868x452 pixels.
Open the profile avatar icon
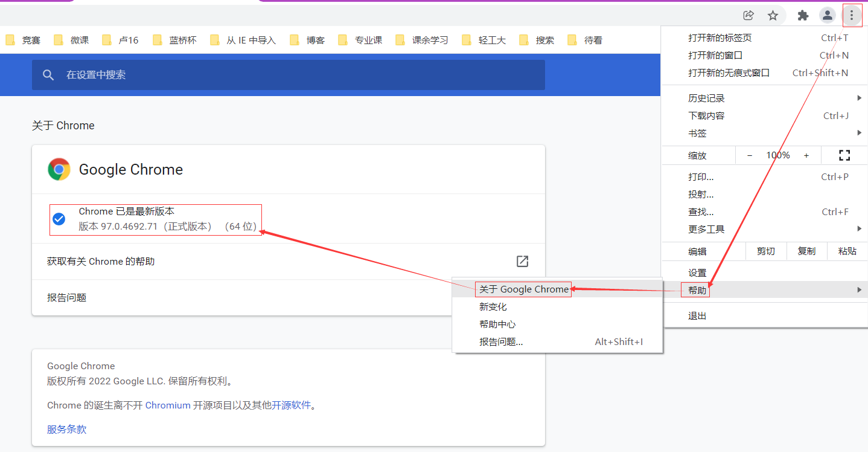(828, 16)
